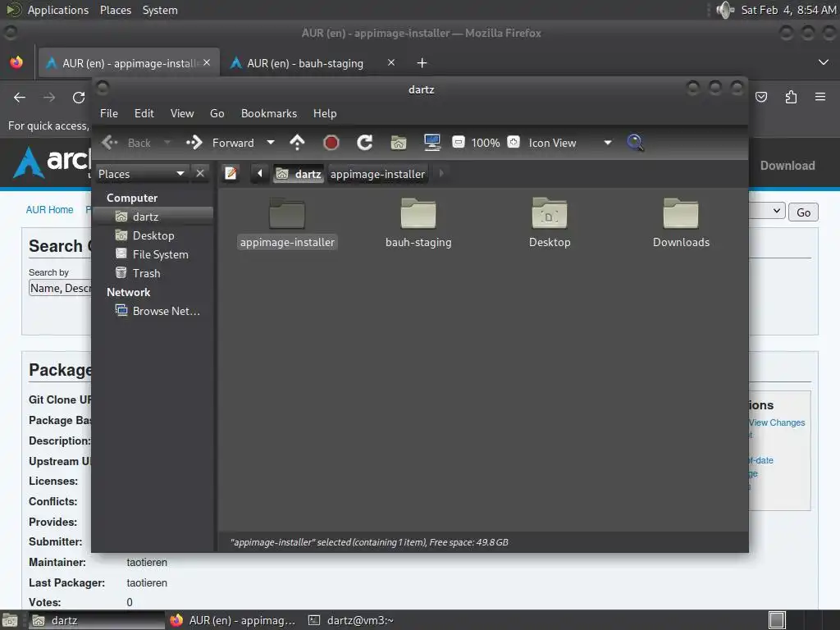
Task: Click status bar text about selected folder
Action: pyautogui.click(x=369, y=542)
